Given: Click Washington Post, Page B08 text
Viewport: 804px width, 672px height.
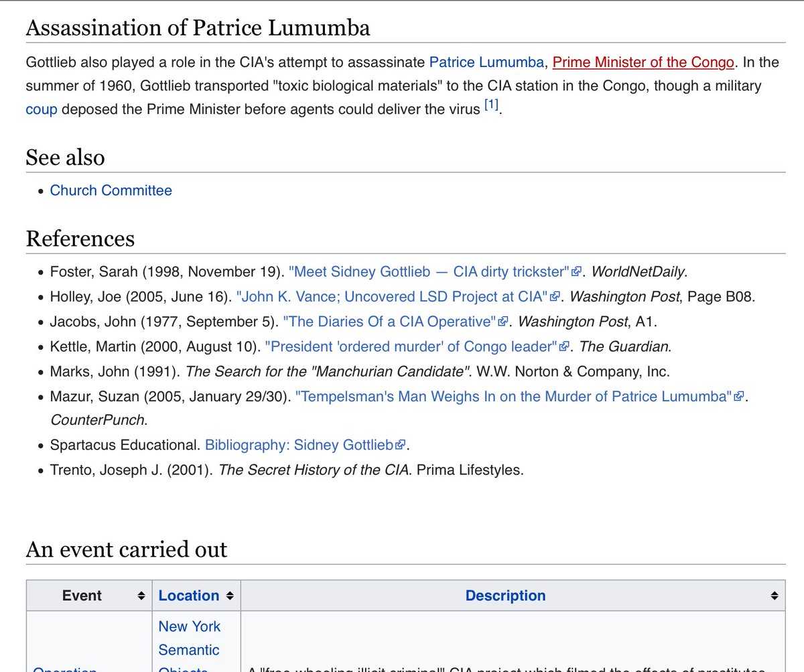Looking at the screenshot, I should tap(662, 296).
